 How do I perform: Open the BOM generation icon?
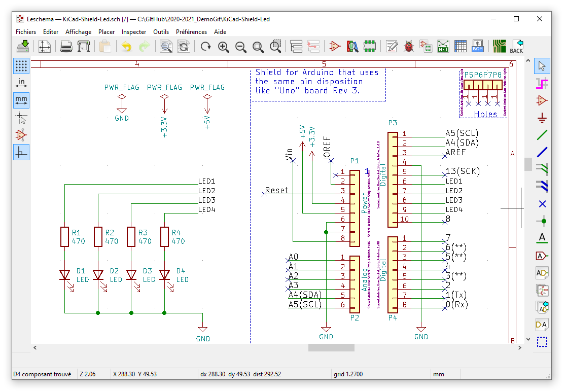[478, 47]
